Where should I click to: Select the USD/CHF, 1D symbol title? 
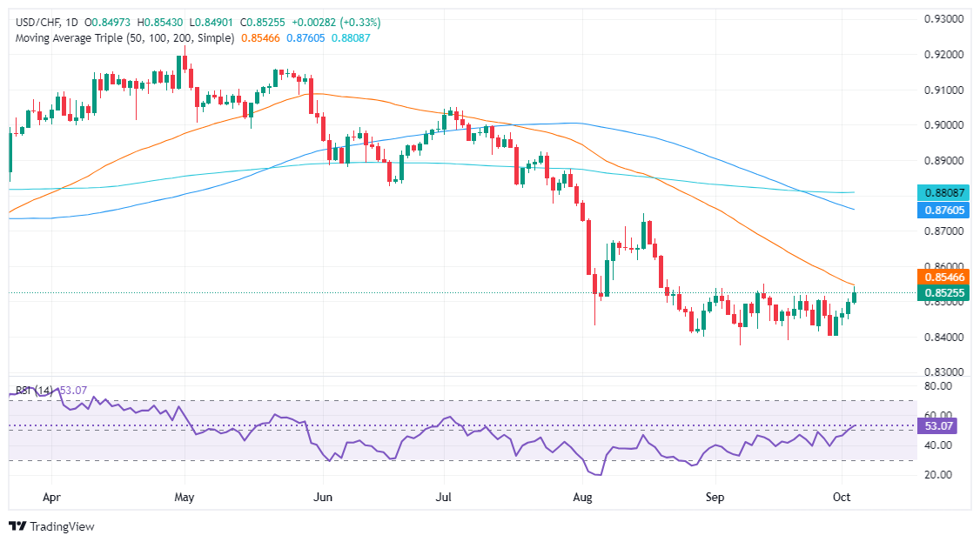[47, 23]
